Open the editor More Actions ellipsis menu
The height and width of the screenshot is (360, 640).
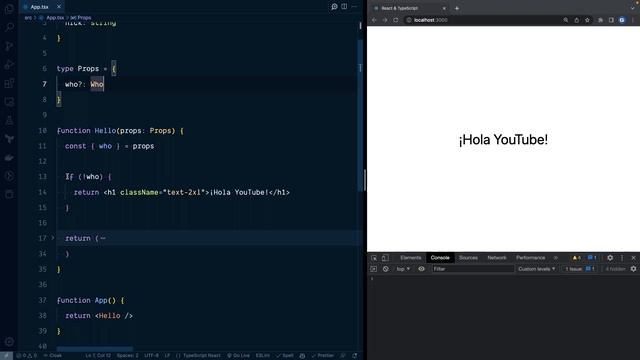(x=354, y=7)
